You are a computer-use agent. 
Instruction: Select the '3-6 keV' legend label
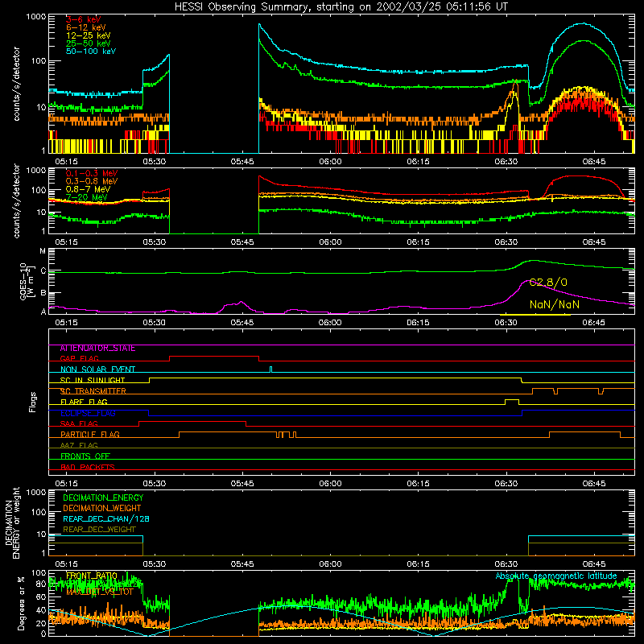click(x=84, y=19)
